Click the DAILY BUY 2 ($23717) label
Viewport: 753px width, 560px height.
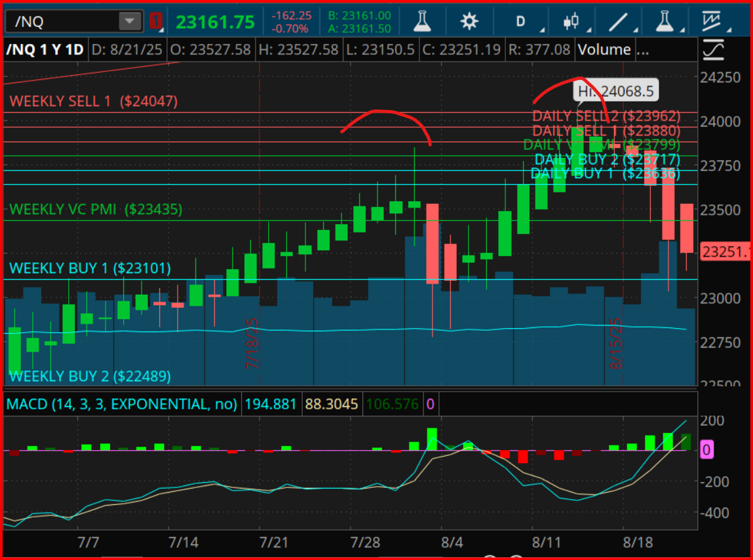pos(608,159)
